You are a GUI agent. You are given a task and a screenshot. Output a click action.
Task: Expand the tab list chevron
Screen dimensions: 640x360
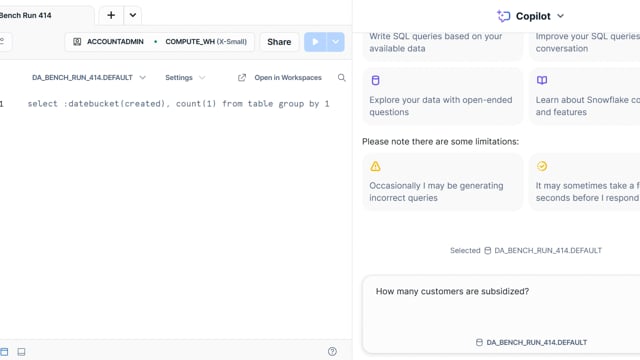(x=133, y=15)
